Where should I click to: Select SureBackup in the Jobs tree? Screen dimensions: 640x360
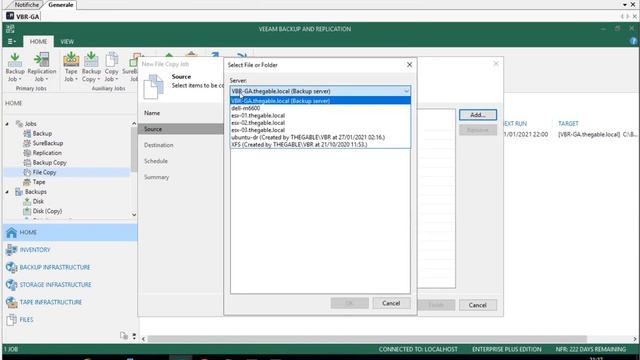[48, 143]
